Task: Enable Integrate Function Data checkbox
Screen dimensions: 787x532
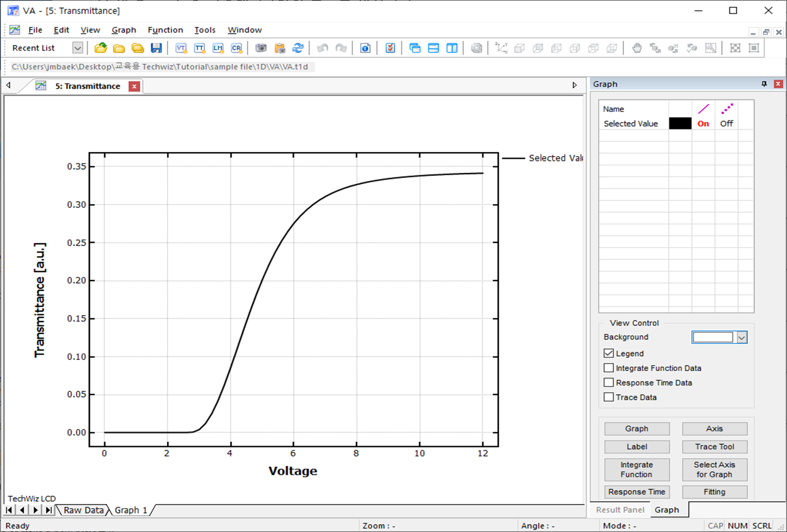Action: [x=609, y=368]
